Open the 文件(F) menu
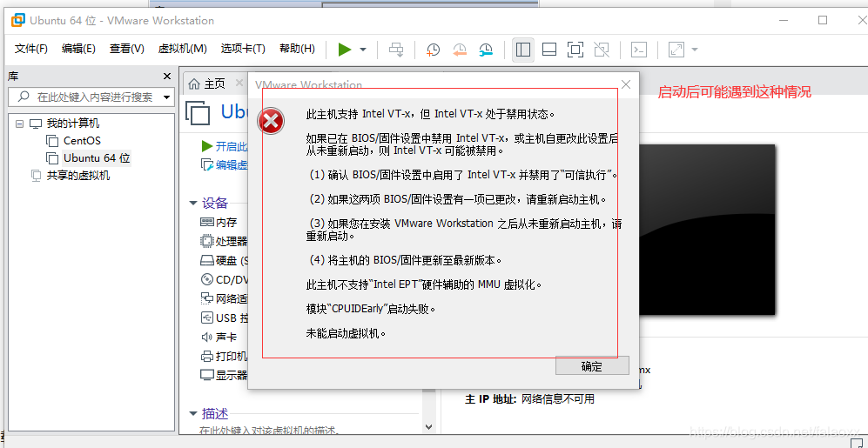Viewport: 868px width, 448px height. 31,49
